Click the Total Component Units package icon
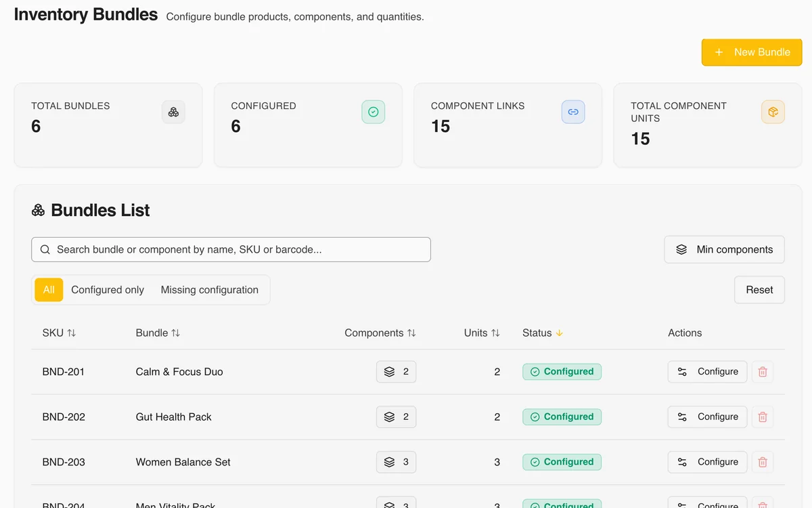 [773, 112]
